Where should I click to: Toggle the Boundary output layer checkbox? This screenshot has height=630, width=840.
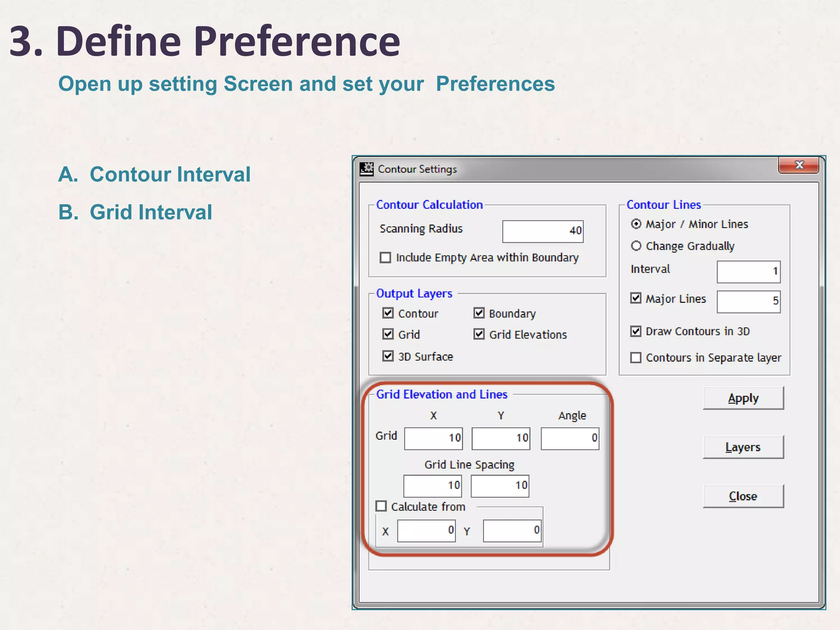tap(479, 313)
